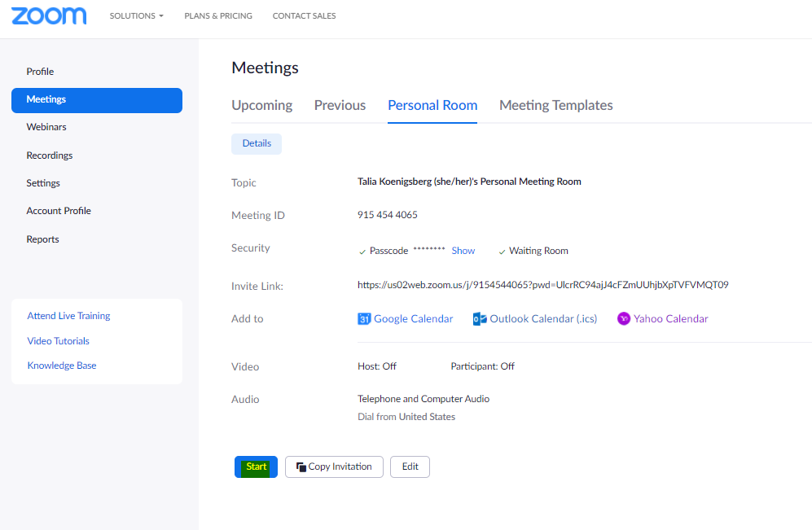Click the copy icon in Copy Invitation
The width and height of the screenshot is (812, 530).
(301, 467)
